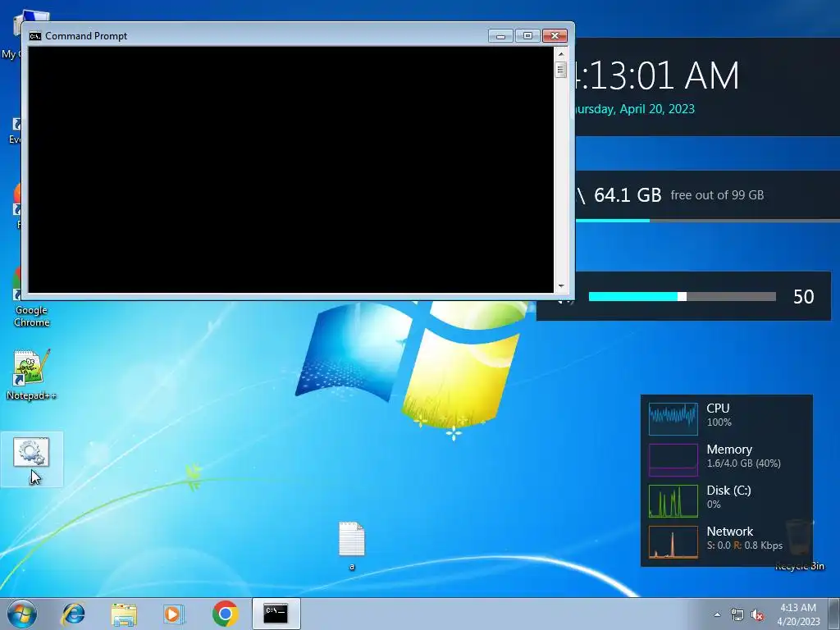Click inside the Command Prompt console area
The image size is (840, 630).
tap(291, 170)
